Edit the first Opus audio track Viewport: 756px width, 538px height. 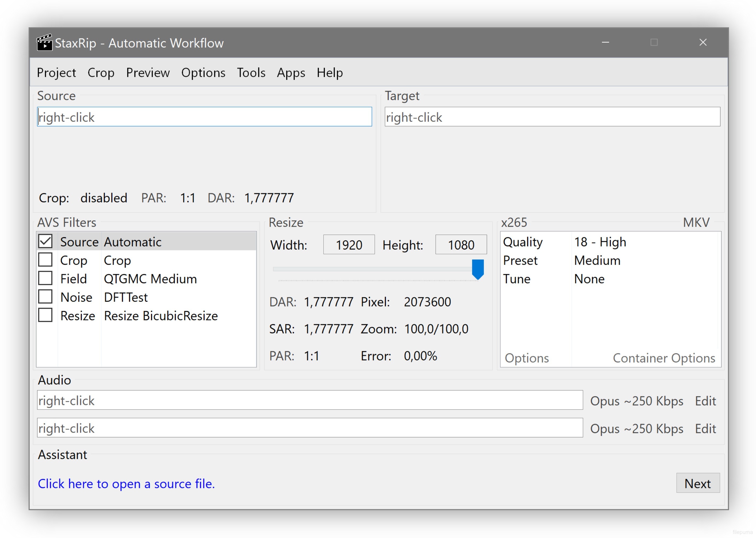[x=705, y=400]
